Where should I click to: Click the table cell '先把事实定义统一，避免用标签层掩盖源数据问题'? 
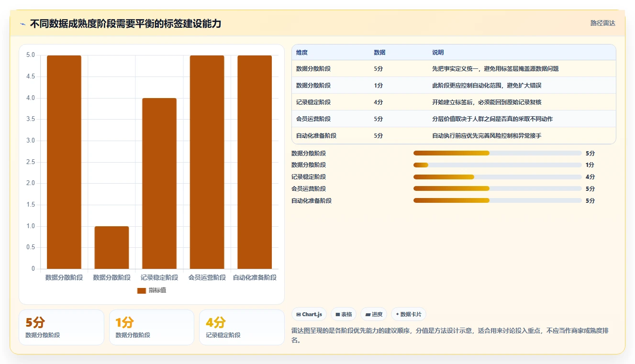click(x=495, y=69)
